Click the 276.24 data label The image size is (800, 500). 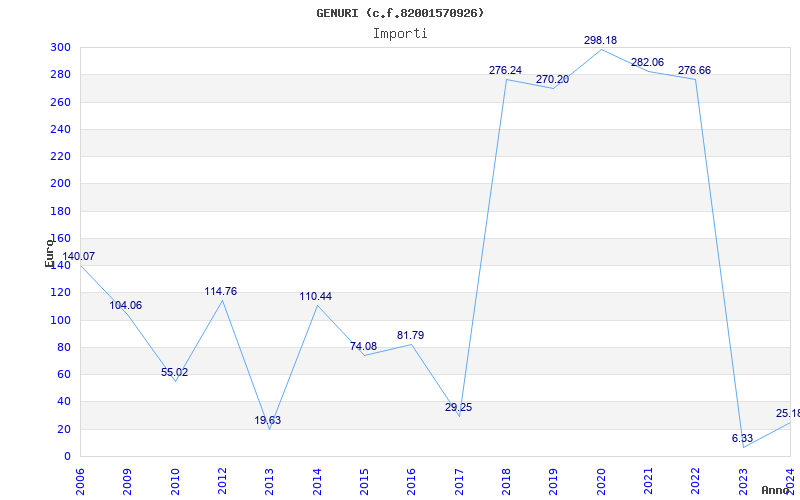pyautogui.click(x=505, y=70)
